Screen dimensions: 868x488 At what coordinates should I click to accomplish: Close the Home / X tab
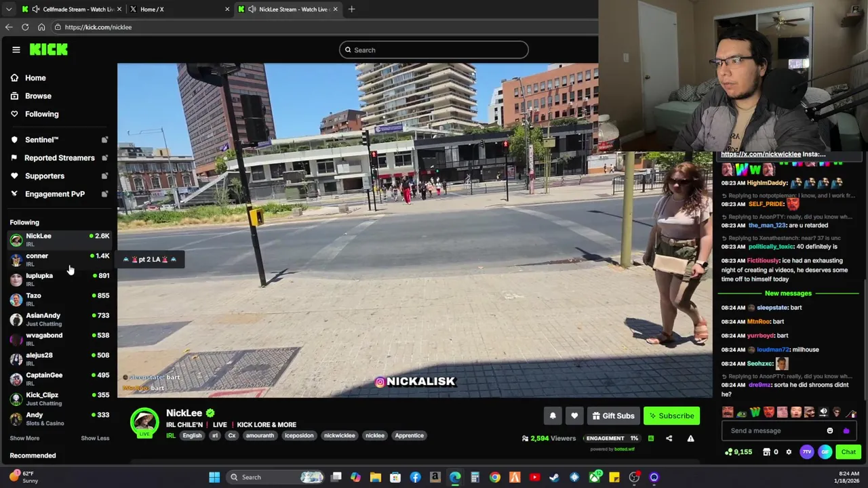(227, 9)
